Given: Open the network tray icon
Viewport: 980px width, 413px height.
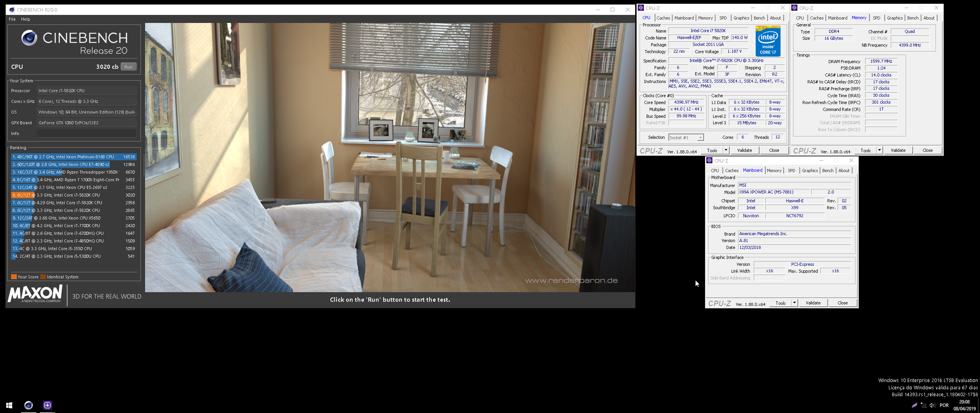Looking at the screenshot, I should point(923,405).
